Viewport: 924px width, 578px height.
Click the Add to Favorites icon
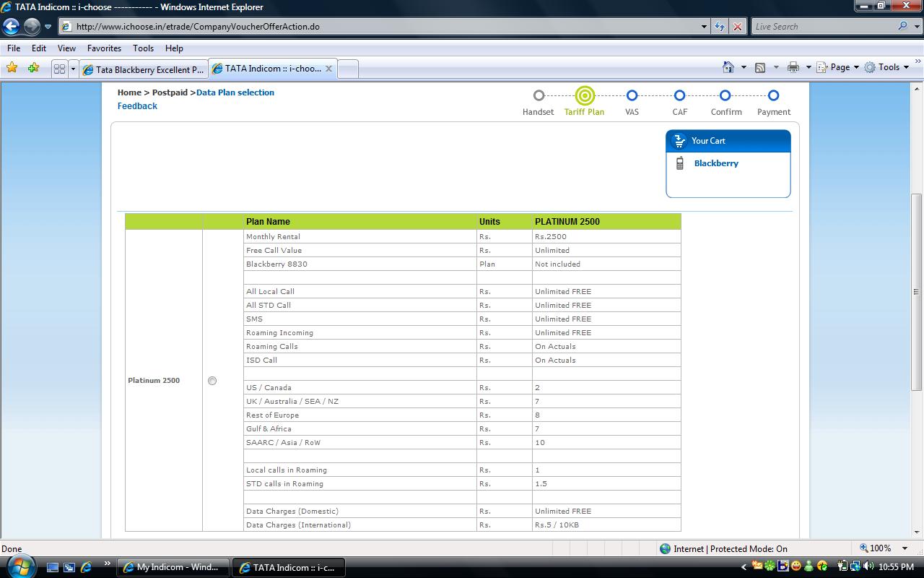pyautogui.click(x=33, y=68)
